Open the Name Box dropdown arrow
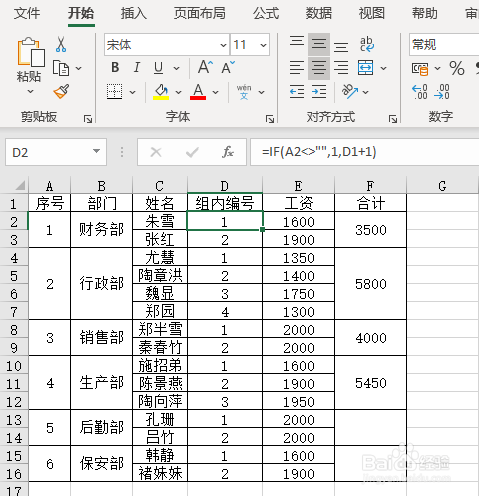This screenshot has width=479, height=496. tap(96, 151)
